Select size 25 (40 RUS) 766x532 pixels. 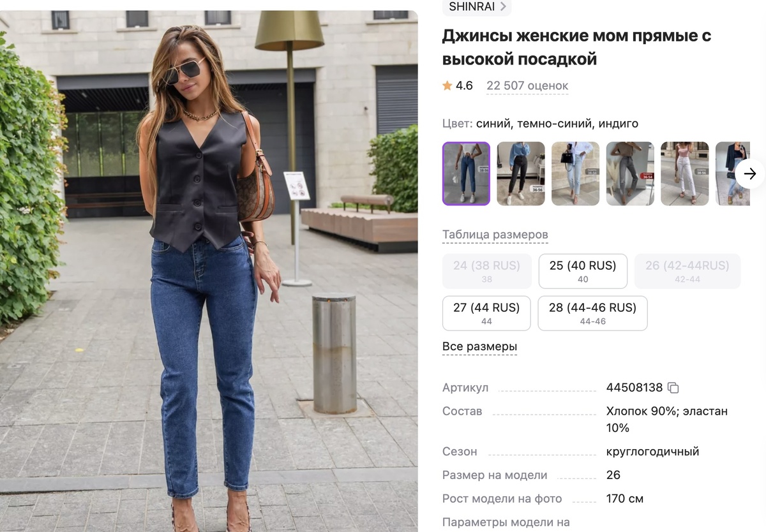(x=583, y=271)
